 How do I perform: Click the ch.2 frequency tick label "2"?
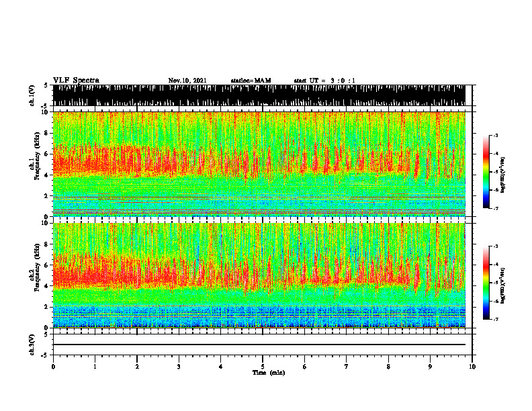46,307
